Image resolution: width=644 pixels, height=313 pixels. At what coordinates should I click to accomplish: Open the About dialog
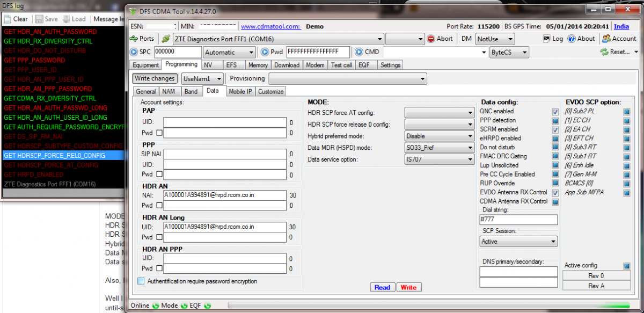pyautogui.click(x=581, y=39)
